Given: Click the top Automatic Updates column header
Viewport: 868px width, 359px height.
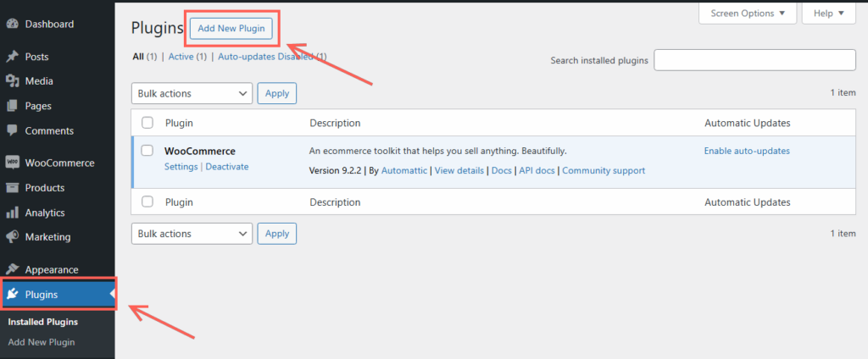Looking at the screenshot, I should 748,123.
